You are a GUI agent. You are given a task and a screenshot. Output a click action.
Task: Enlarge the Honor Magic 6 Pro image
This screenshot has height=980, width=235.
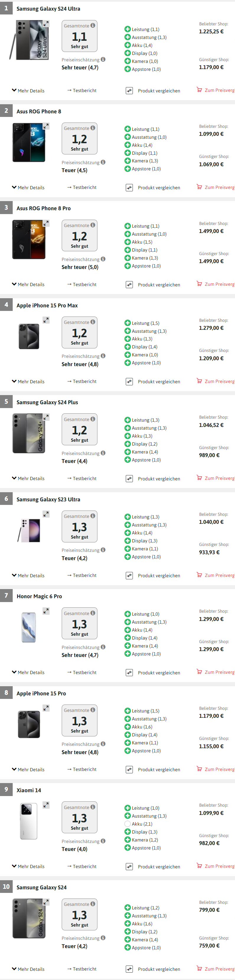46,611
